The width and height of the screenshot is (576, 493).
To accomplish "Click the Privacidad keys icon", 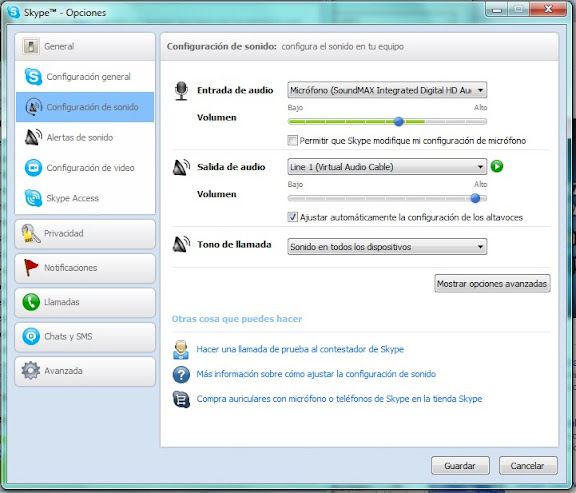I will coord(31,234).
